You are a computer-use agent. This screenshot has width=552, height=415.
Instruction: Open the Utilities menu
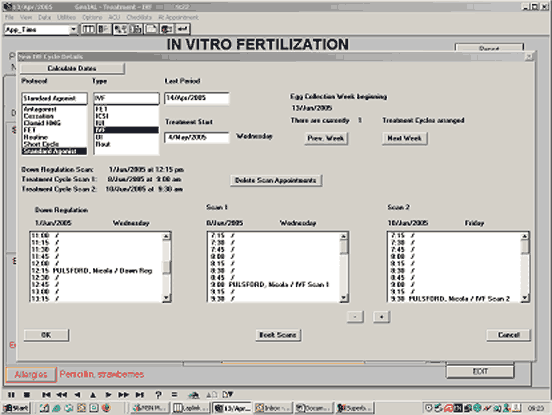(x=66, y=17)
